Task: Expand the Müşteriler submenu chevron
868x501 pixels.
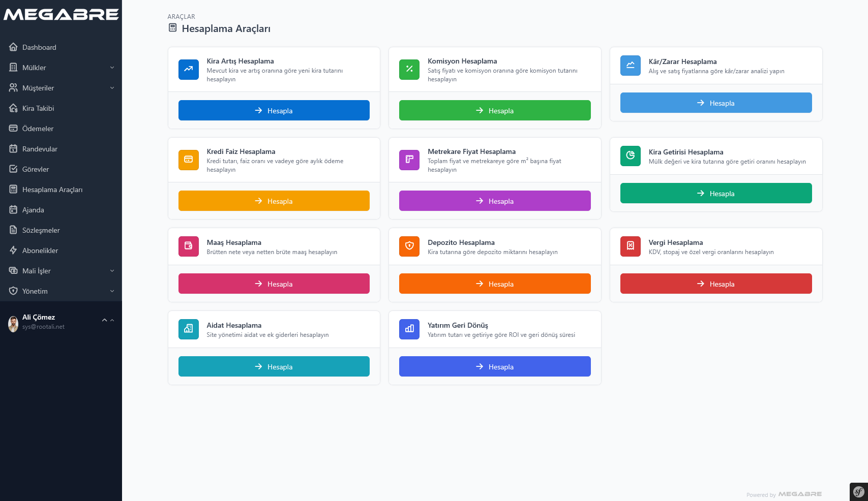Action: pos(112,88)
